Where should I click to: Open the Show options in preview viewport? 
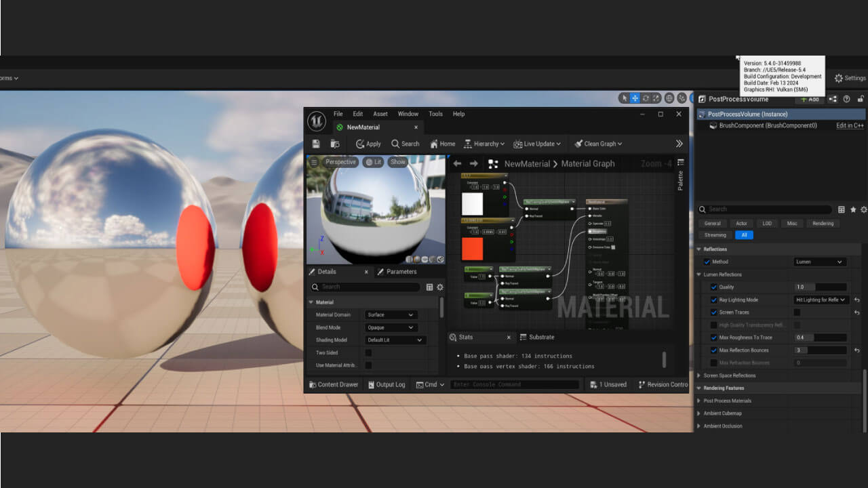(x=397, y=162)
